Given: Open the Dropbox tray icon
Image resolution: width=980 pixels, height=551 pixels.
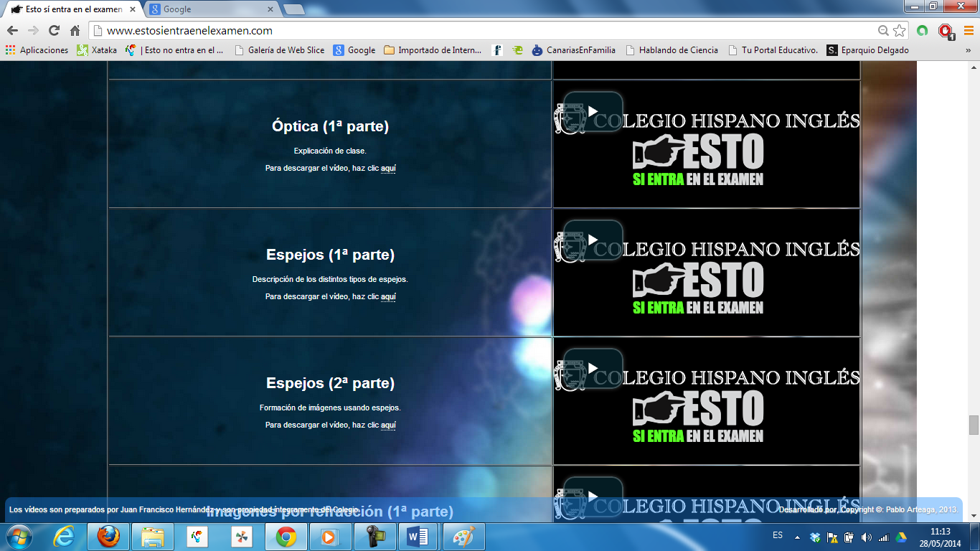Looking at the screenshot, I should tap(815, 537).
